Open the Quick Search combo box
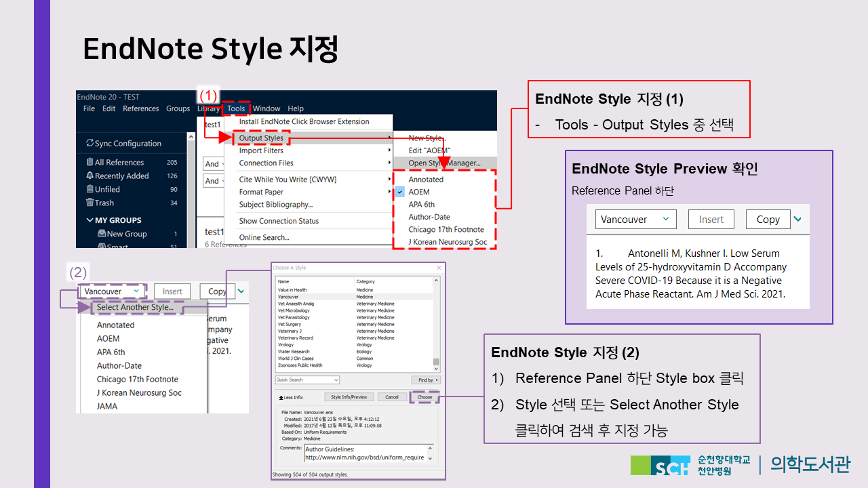The height and width of the screenshot is (488, 868). 307,380
